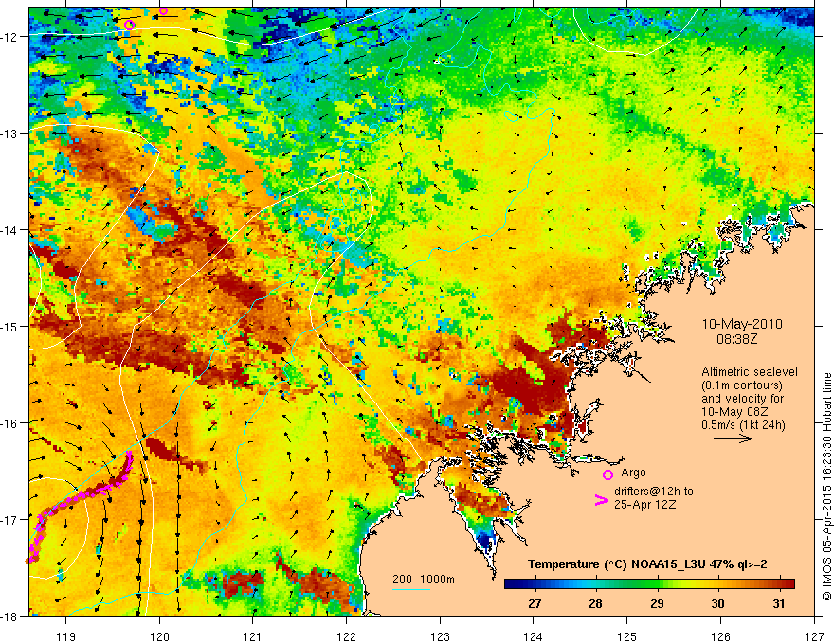The image size is (834, 644).
Task: Click the longitude axis label 119
Action: tap(66, 636)
